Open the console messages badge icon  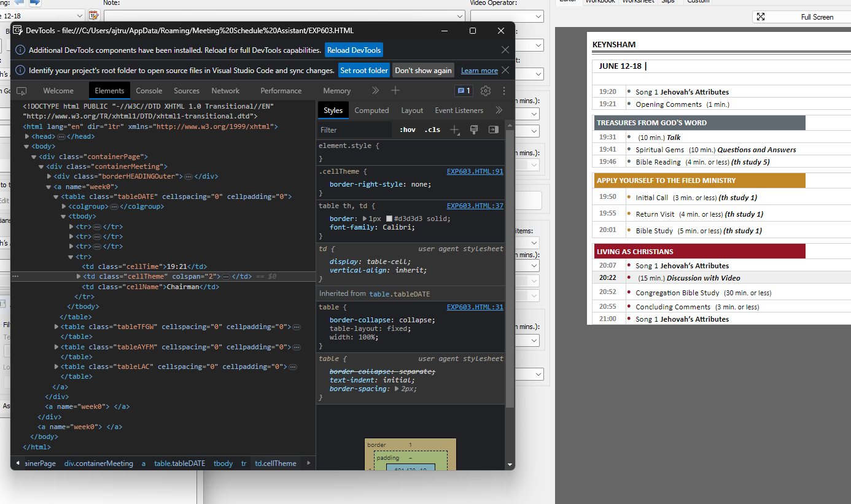point(464,90)
